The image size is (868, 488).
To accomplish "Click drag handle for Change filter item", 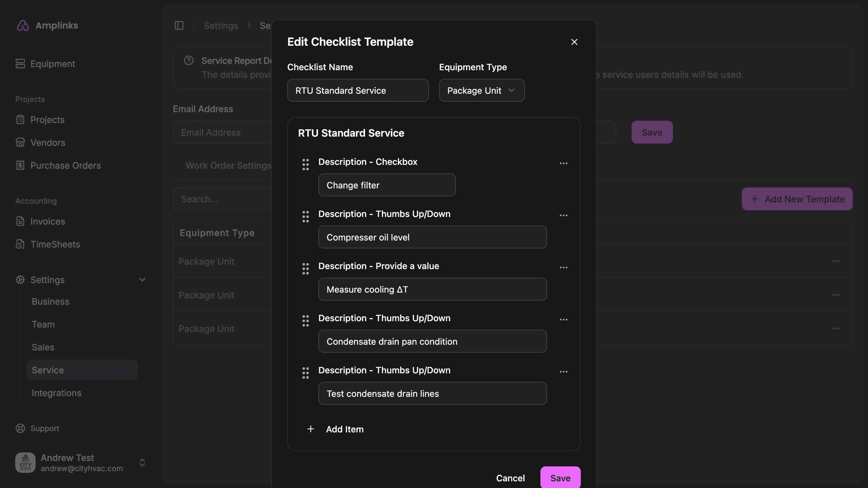I will [x=305, y=165].
